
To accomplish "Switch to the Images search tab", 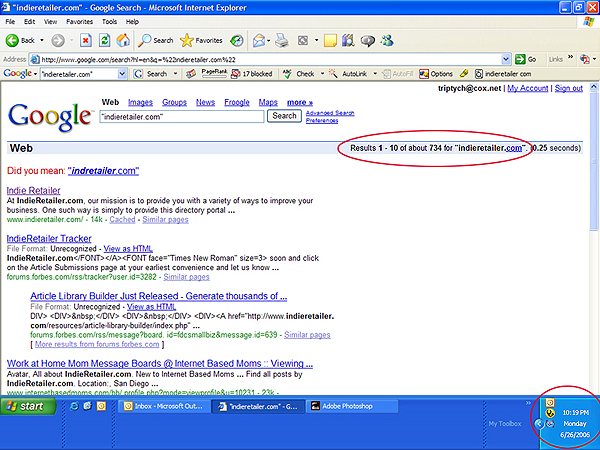I will click(x=140, y=102).
